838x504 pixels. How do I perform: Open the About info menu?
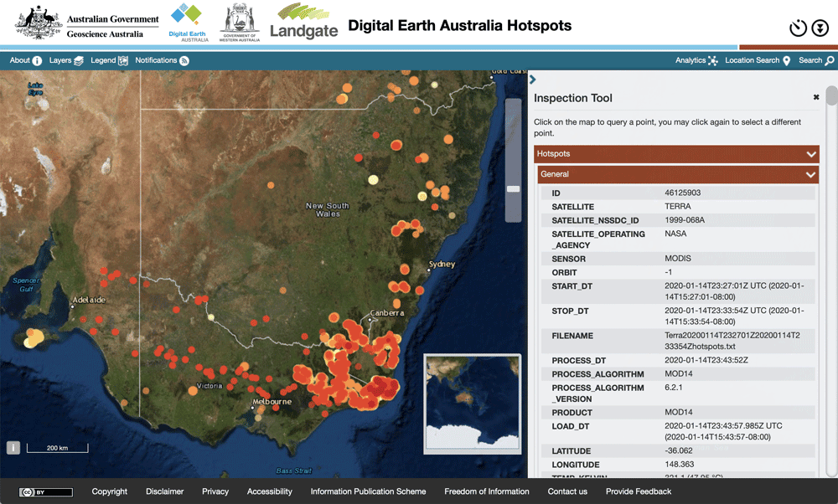[26, 60]
